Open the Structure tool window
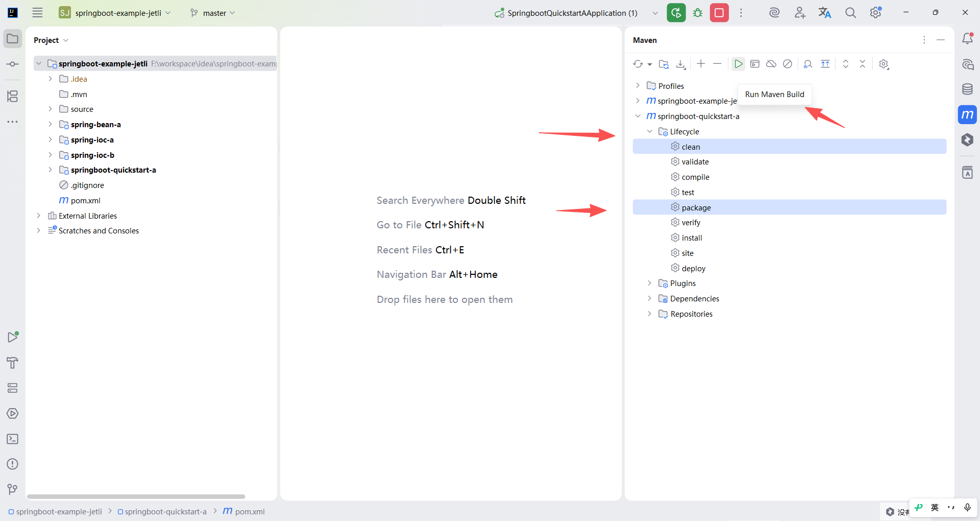The width and height of the screenshot is (980, 521). coord(13,96)
